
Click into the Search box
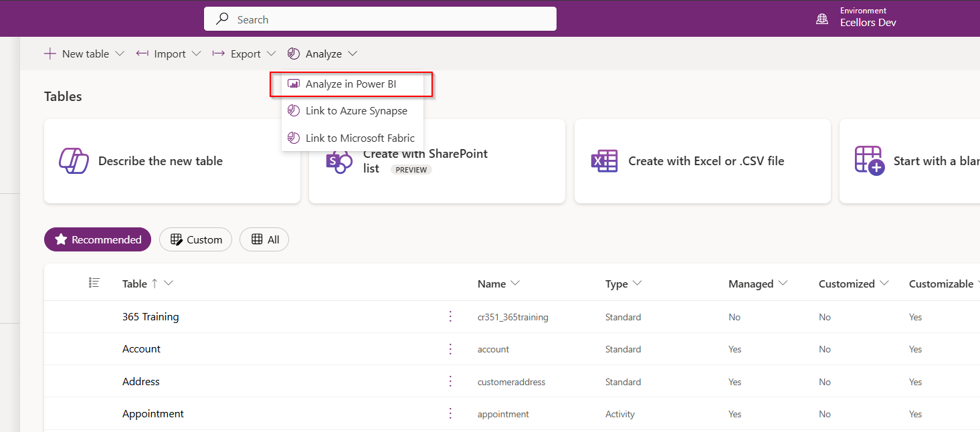click(380, 19)
